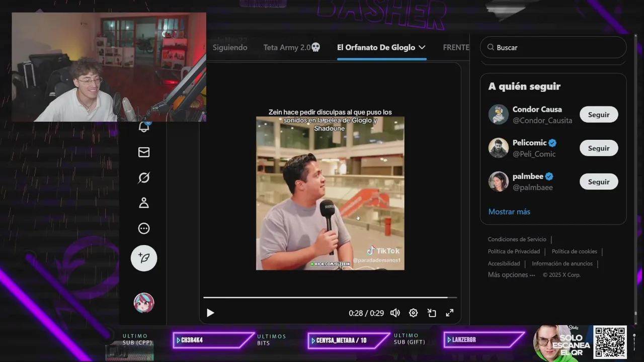Click the 0:28 / 0:29 time display

point(366,313)
